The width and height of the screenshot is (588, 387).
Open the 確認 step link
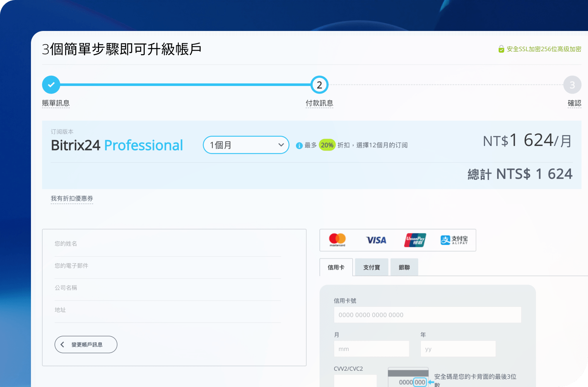pyautogui.click(x=574, y=103)
